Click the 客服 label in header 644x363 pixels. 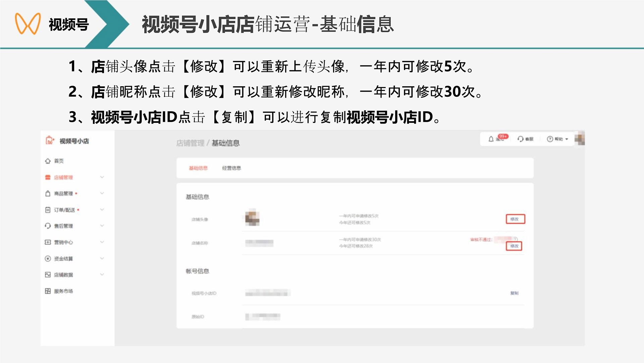point(529,139)
